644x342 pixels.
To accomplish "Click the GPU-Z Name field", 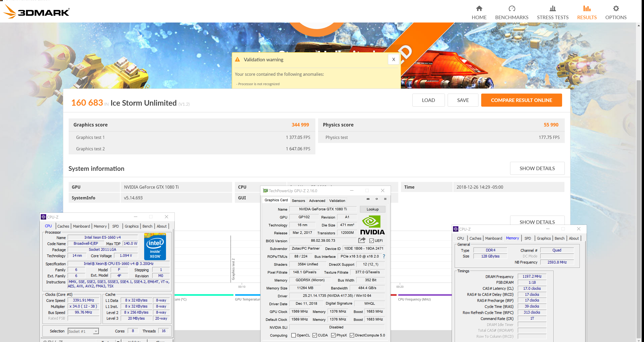I will click(323, 209).
